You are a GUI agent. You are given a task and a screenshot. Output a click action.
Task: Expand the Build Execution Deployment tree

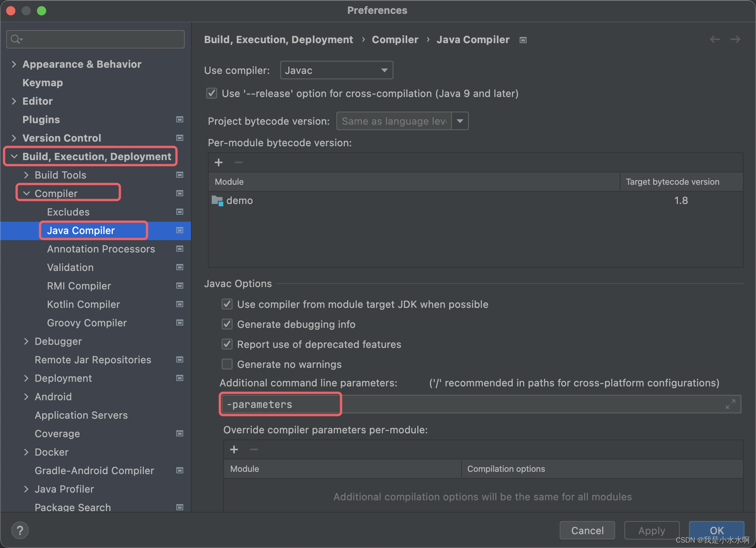[x=13, y=156]
